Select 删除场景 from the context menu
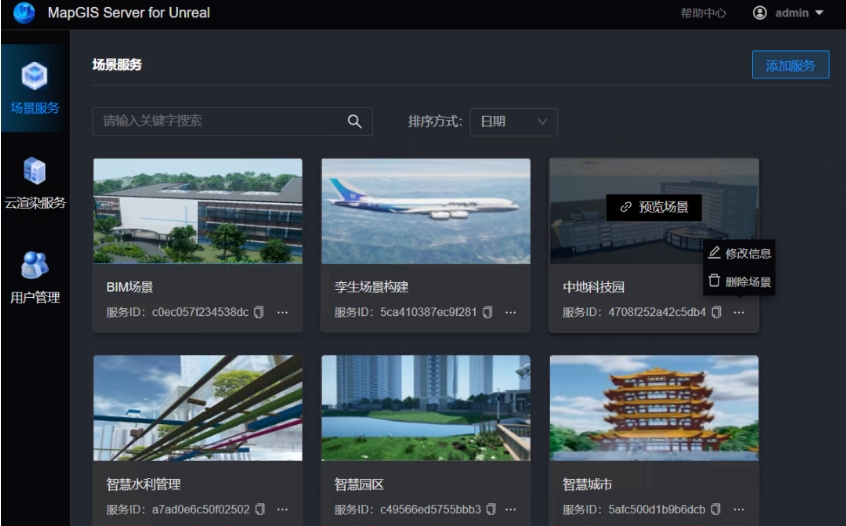846x526 pixels. click(740, 282)
